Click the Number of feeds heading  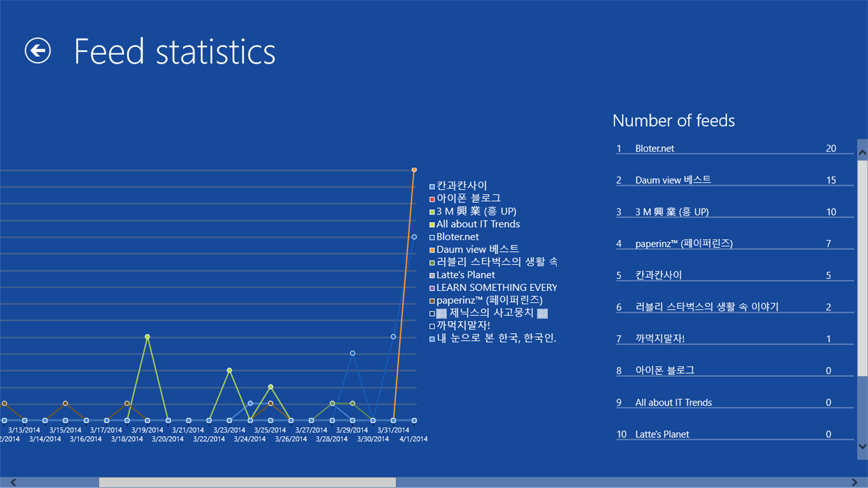point(674,120)
